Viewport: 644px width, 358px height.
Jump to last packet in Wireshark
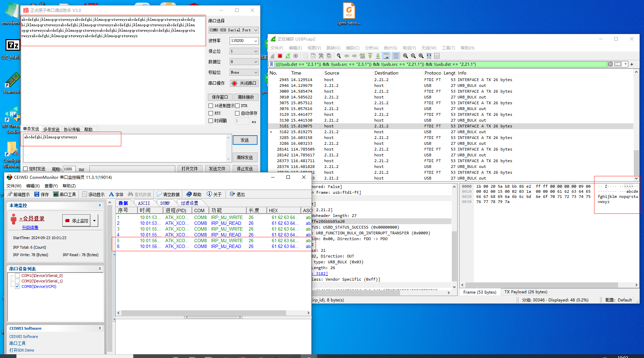(x=378, y=56)
